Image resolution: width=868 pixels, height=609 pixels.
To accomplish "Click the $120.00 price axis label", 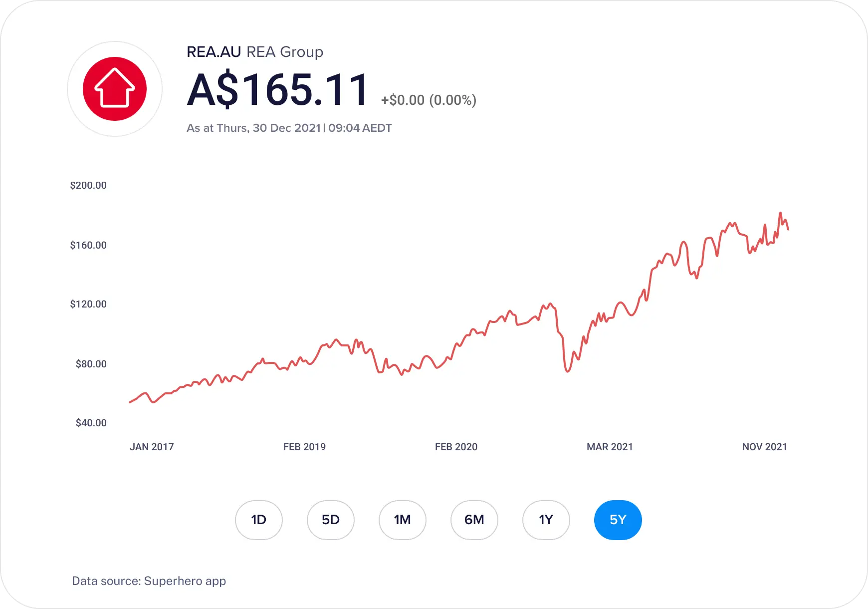I will tap(88, 304).
